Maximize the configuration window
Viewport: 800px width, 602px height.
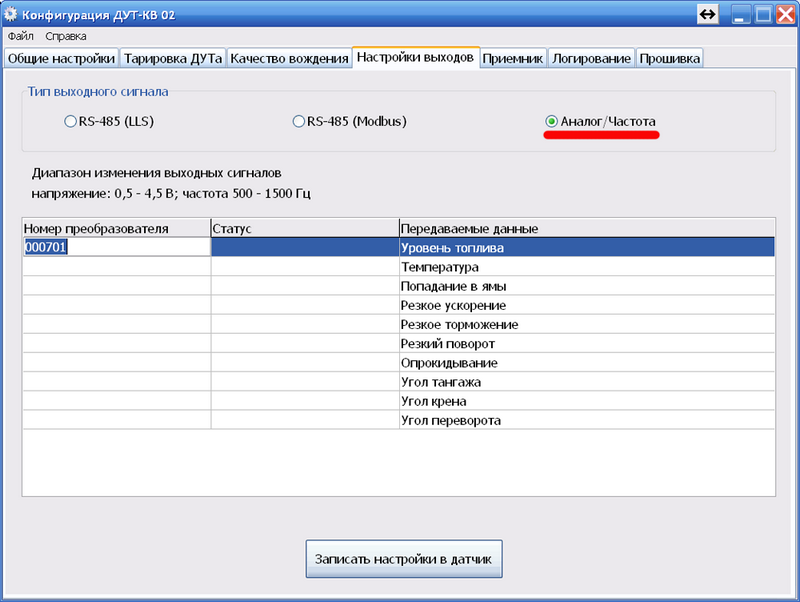coord(763,14)
